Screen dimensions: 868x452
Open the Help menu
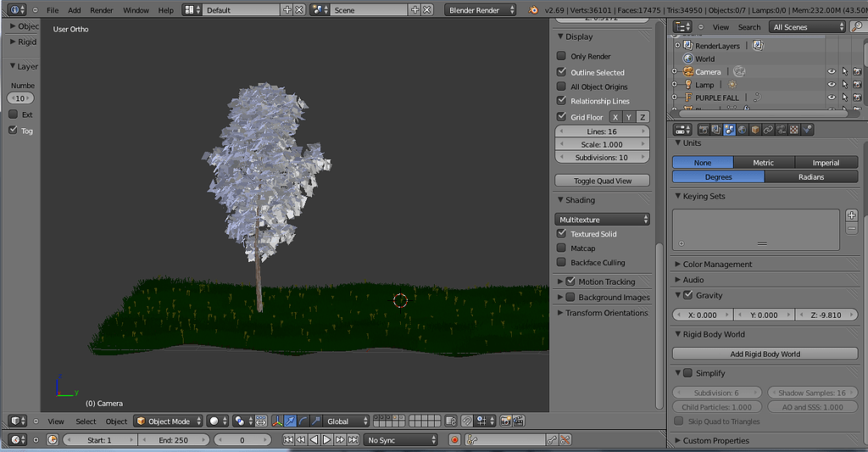pos(165,10)
